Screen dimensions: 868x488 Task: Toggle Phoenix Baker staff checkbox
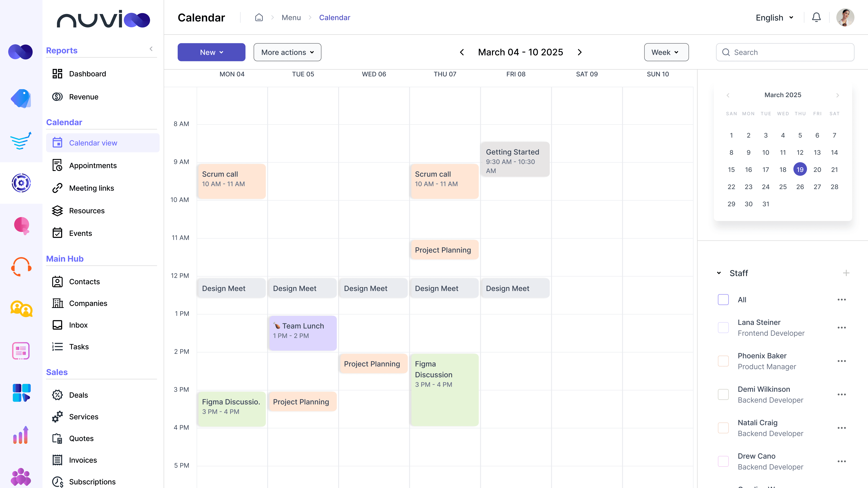[x=723, y=361]
